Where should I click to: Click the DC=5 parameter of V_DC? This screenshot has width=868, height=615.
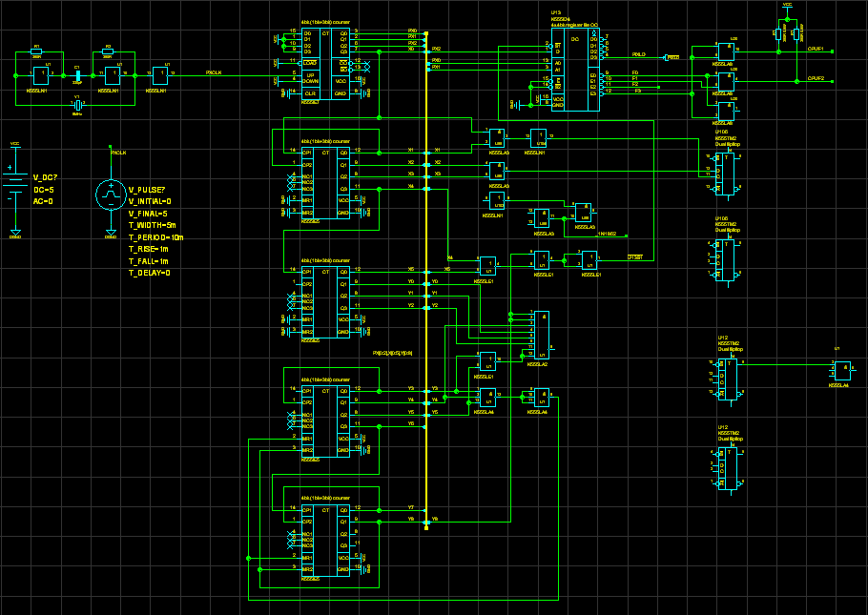point(44,190)
